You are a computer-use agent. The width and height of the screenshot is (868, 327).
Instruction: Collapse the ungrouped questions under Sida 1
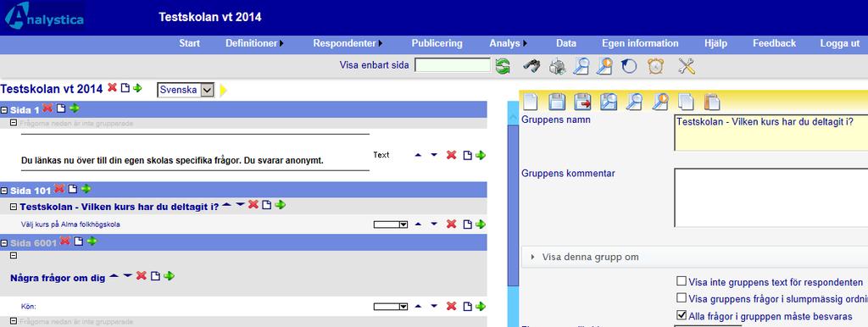point(14,123)
